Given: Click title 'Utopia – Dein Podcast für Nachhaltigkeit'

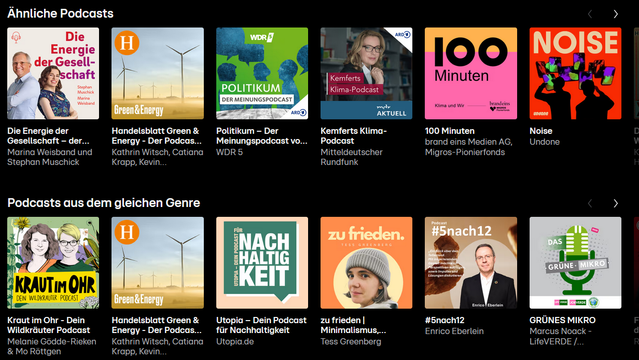Looking at the screenshot, I should tap(261, 325).
